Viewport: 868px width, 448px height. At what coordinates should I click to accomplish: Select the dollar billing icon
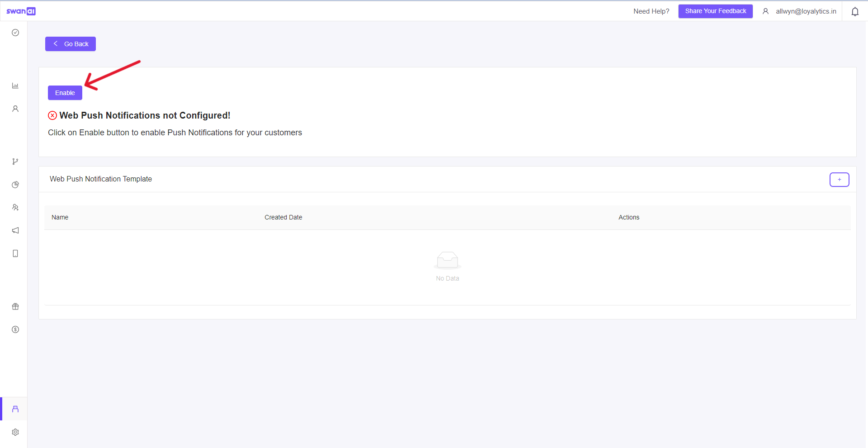(15, 329)
